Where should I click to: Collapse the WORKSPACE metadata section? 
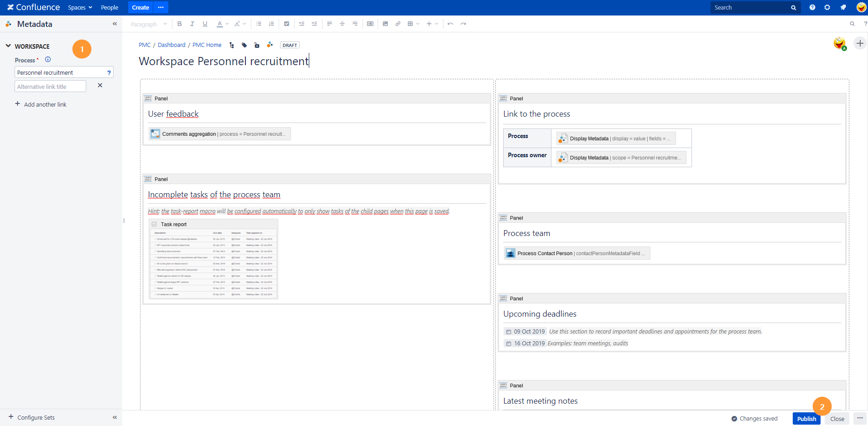tap(8, 46)
